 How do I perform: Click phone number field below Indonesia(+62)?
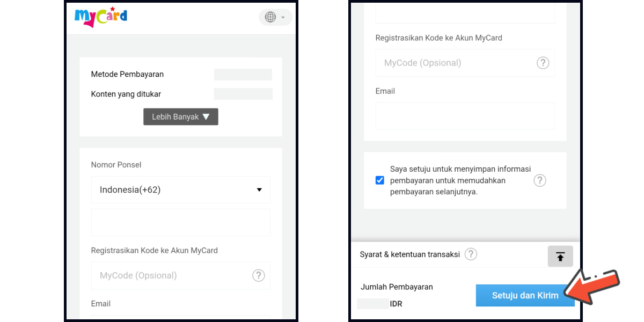180,222
